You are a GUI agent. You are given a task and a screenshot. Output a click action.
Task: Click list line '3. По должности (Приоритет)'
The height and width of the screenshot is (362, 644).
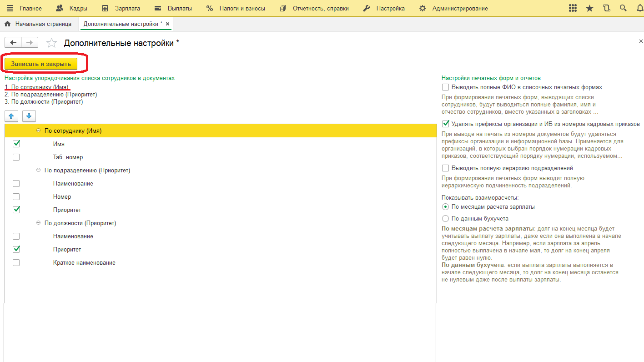44,101
